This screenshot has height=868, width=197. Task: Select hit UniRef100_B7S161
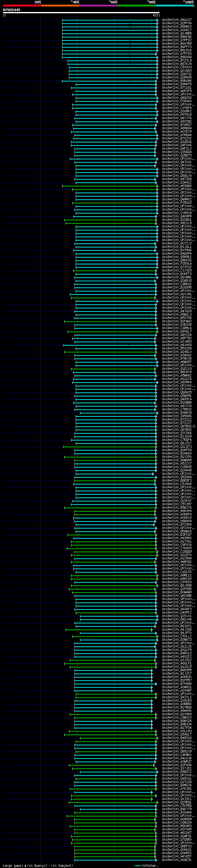(177, 88)
